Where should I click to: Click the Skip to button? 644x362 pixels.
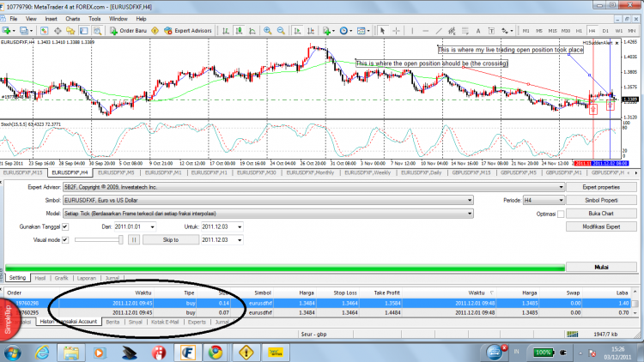(x=171, y=239)
